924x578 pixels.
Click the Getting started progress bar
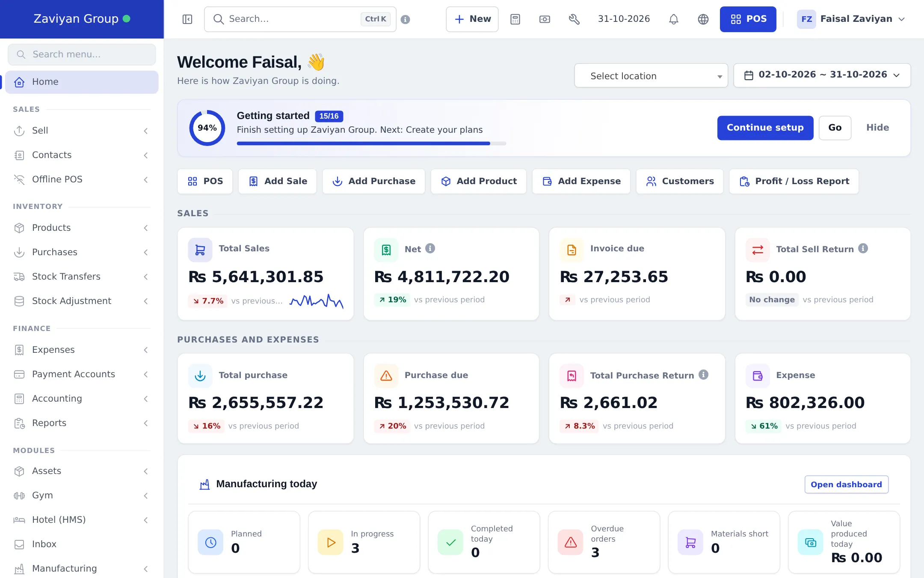point(371,143)
